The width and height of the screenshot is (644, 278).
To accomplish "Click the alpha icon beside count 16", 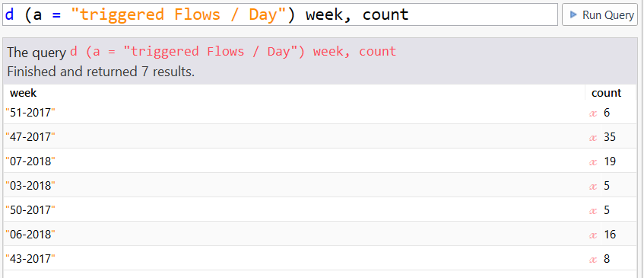I will [592, 235].
